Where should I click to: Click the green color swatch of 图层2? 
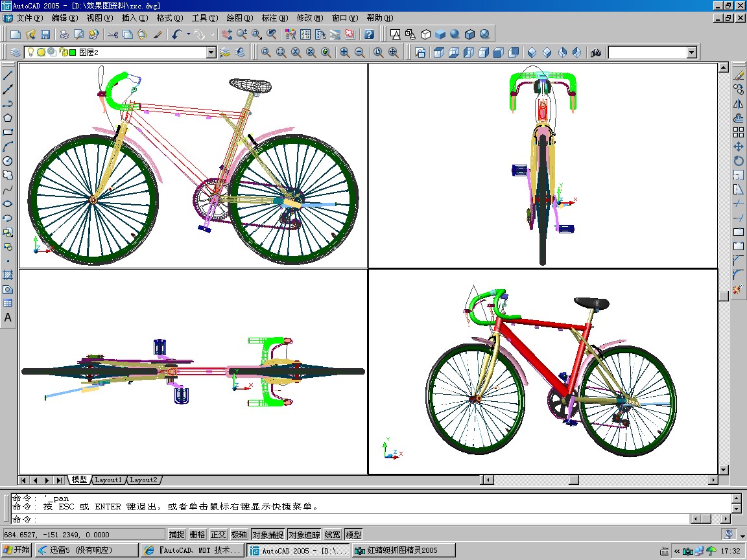click(73, 52)
